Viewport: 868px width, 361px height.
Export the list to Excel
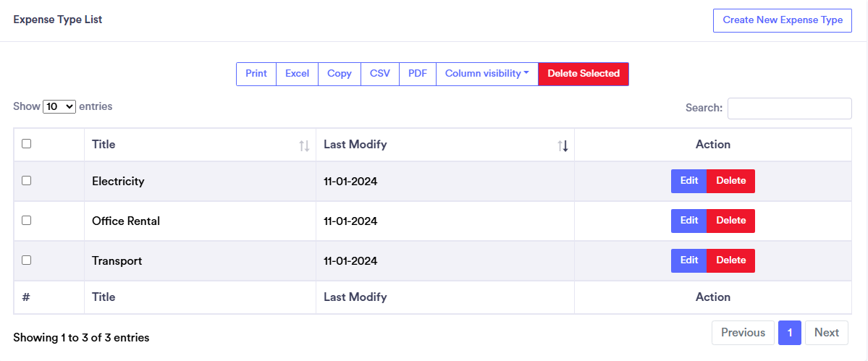[x=297, y=74]
